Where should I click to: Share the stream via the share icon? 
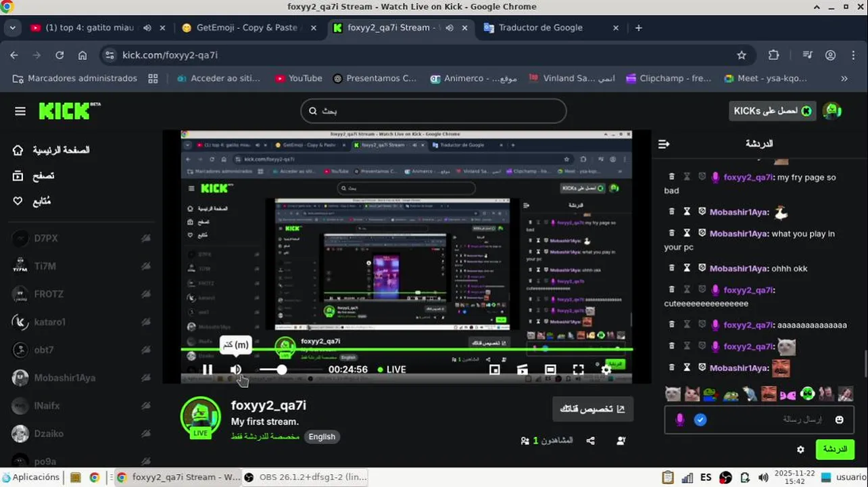(590, 440)
